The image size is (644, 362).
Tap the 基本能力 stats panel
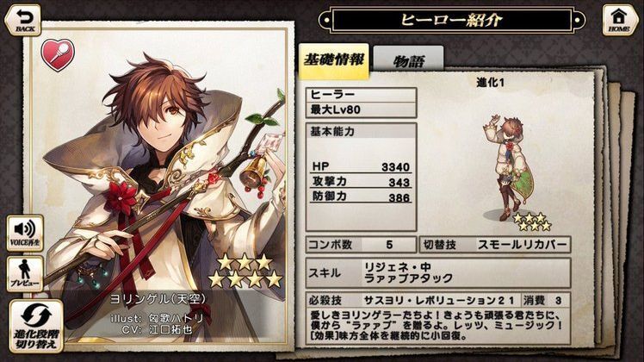click(361, 177)
